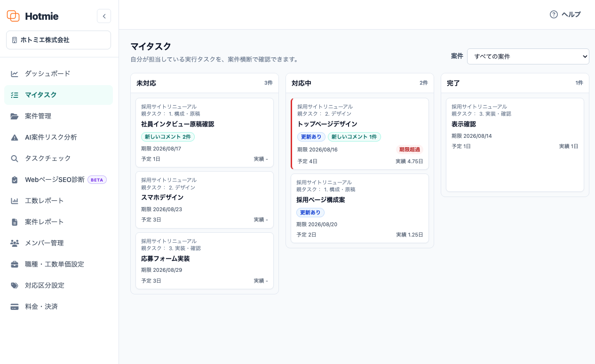Click the 新しいコメント 1件 badge
Viewport: 595px width, 364px height.
354,137
